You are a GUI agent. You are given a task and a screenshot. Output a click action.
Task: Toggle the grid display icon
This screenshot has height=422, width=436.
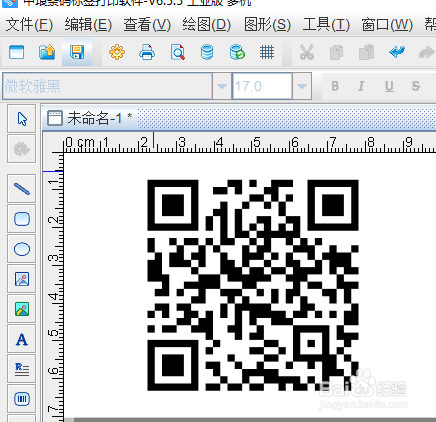267,52
